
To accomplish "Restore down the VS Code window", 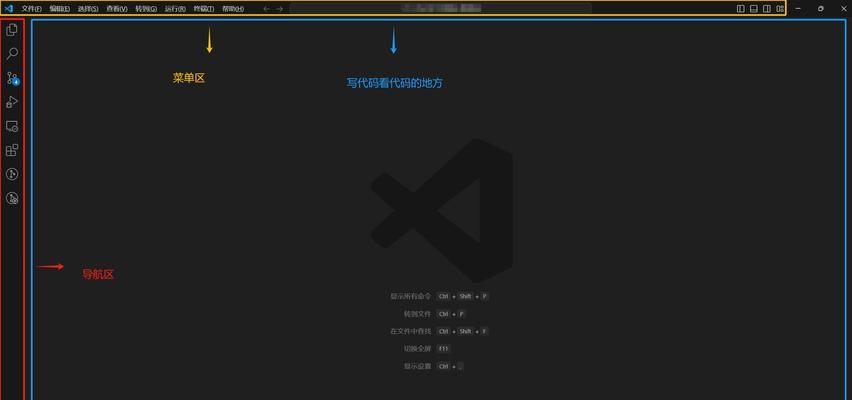I will tap(820, 9).
